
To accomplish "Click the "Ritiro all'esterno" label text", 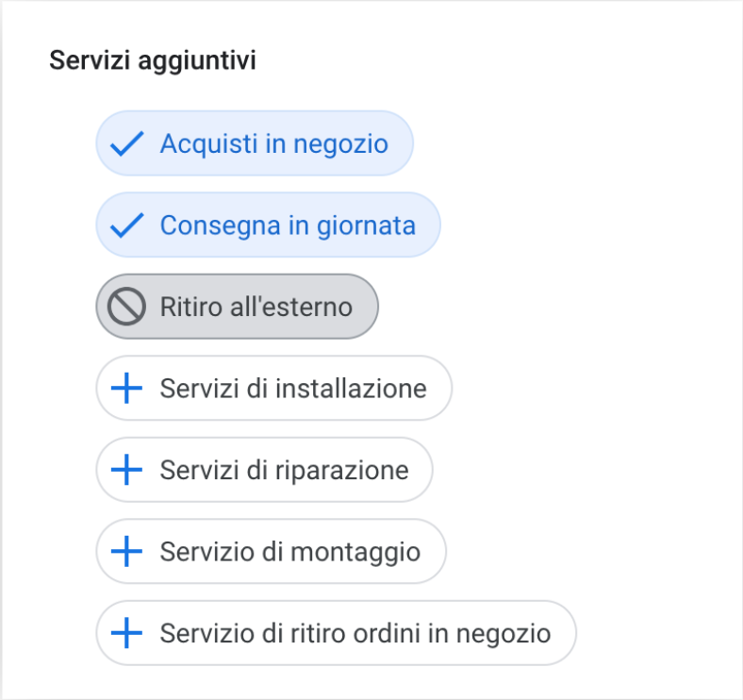I will click(256, 307).
